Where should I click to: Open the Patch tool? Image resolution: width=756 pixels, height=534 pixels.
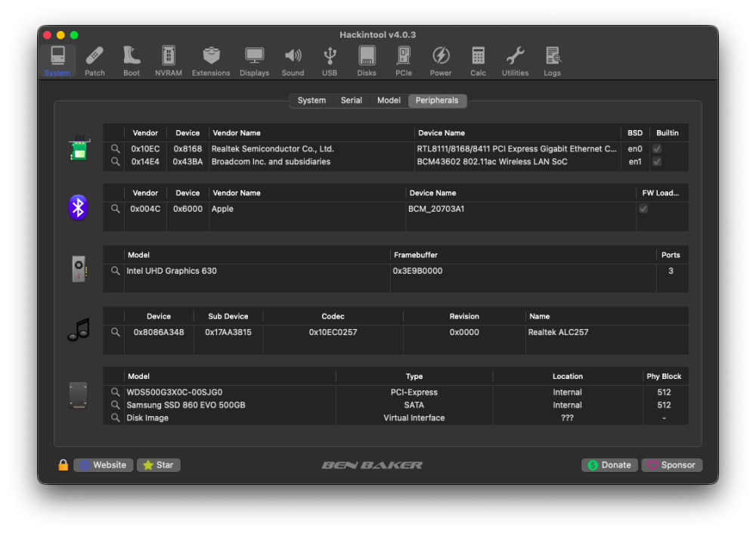coord(94,61)
